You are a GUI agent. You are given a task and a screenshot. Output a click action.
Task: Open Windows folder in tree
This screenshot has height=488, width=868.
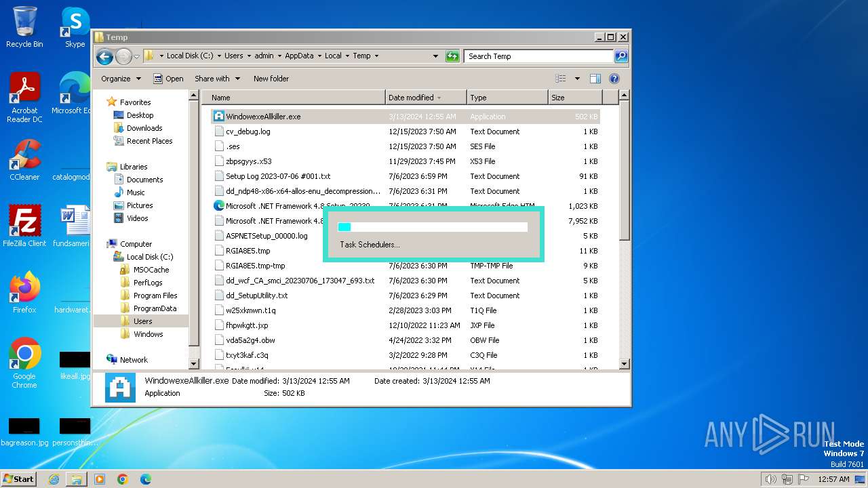click(148, 334)
